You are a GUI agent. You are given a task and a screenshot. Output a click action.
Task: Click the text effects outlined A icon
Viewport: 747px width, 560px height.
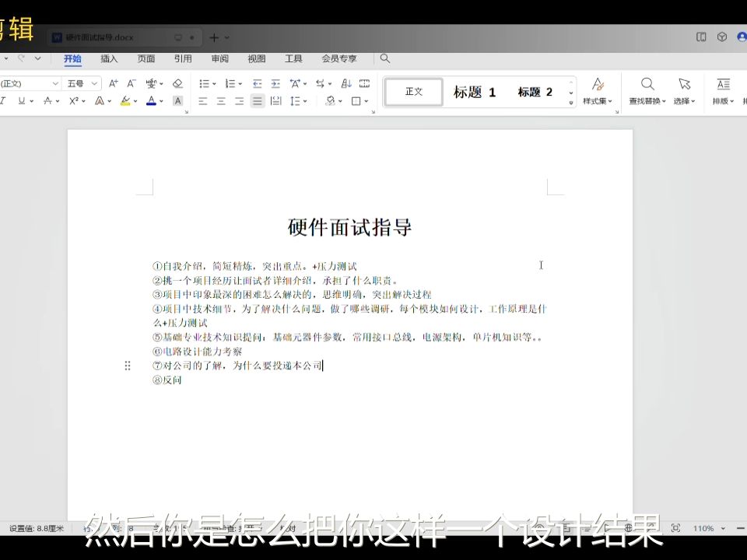coord(100,101)
